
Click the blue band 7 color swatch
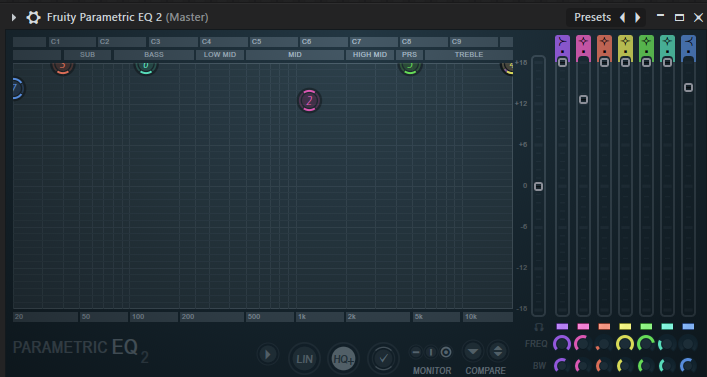689,326
